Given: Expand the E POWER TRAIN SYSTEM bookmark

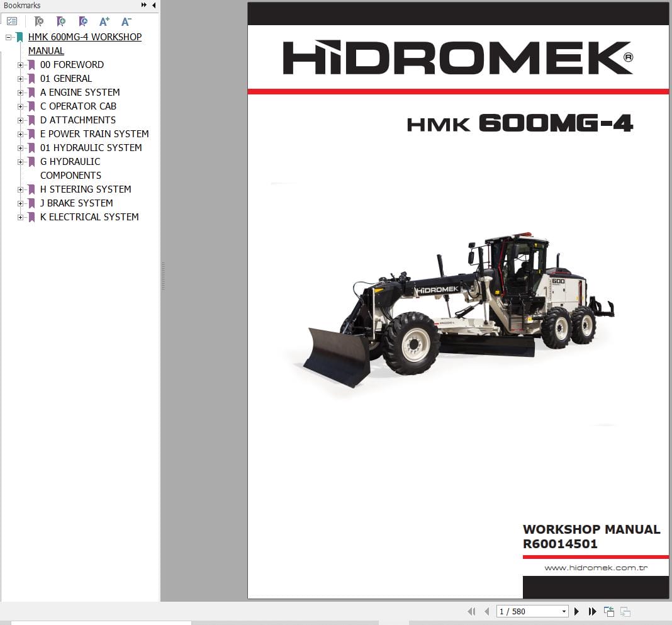Looking at the screenshot, I should [20, 134].
